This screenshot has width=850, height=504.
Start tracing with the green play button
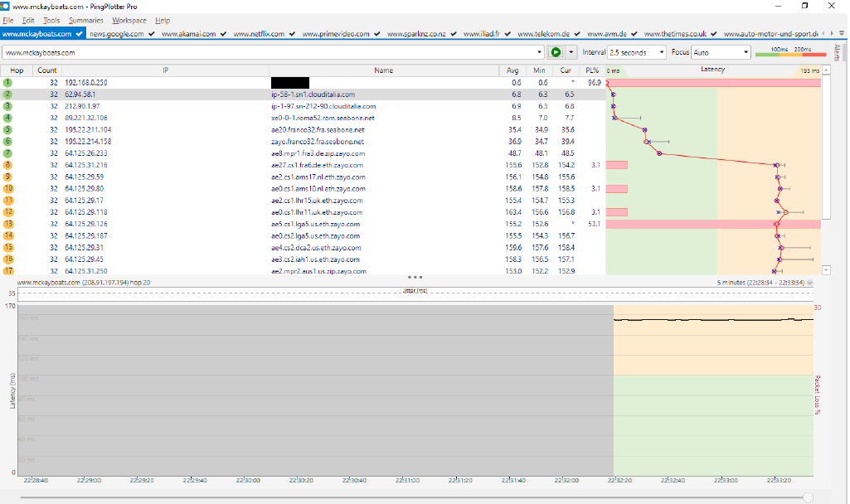click(556, 52)
